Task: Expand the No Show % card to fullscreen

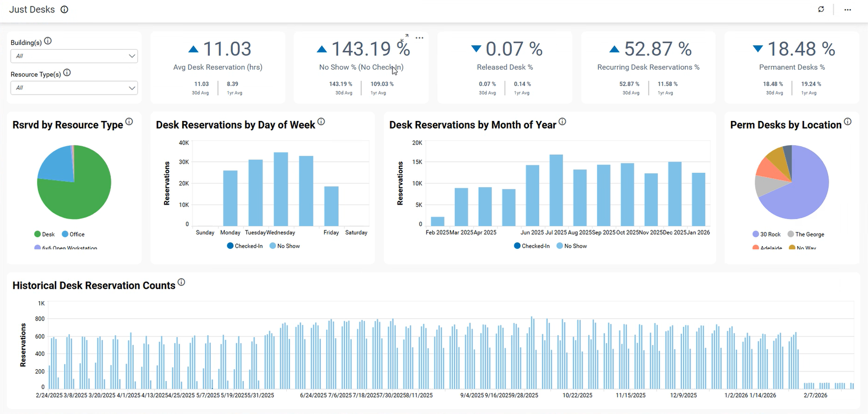Action: click(x=404, y=38)
